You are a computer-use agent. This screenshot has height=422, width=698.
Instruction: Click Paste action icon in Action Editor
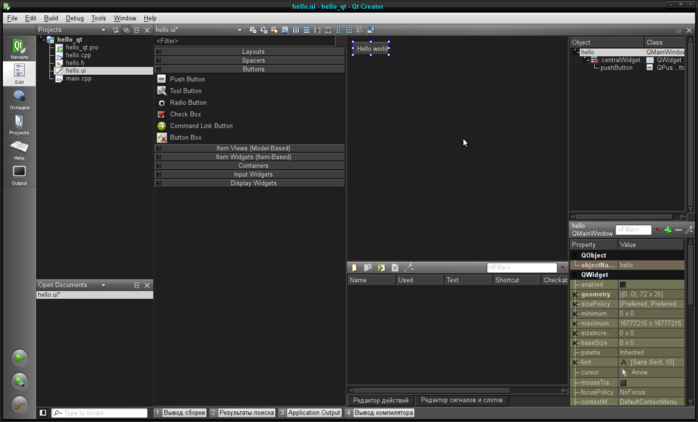tap(381, 268)
